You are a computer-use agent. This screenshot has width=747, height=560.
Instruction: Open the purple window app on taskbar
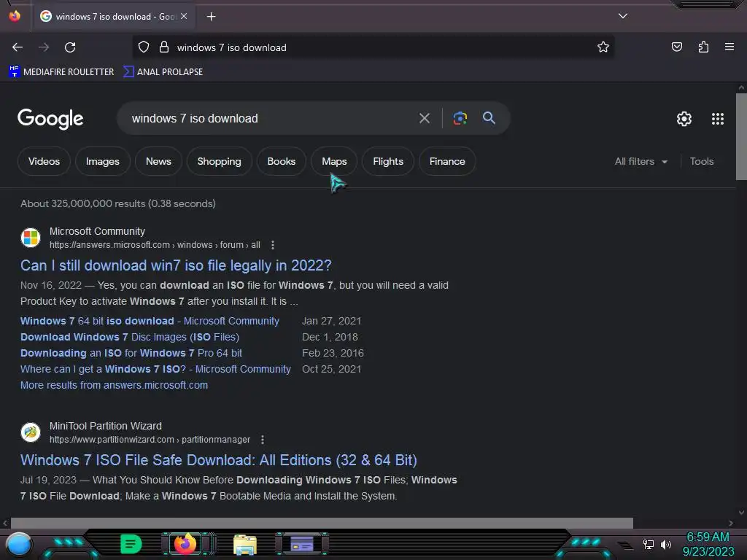[301, 544]
